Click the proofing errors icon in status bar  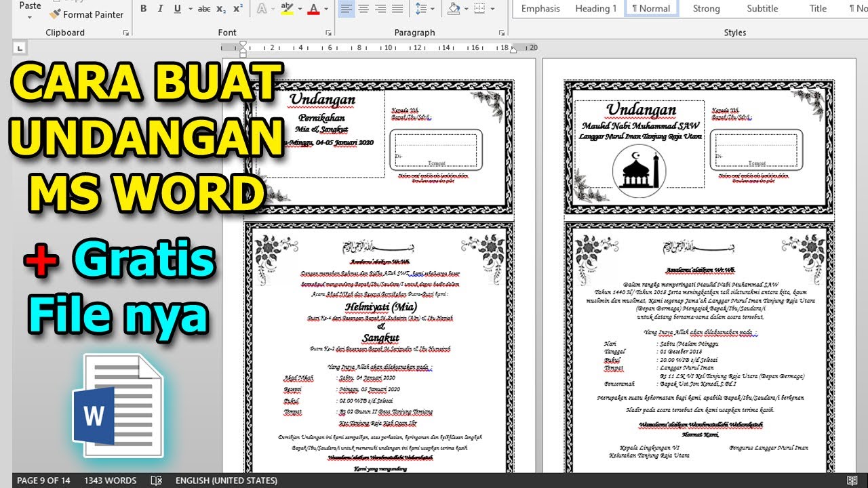(156, 481)
